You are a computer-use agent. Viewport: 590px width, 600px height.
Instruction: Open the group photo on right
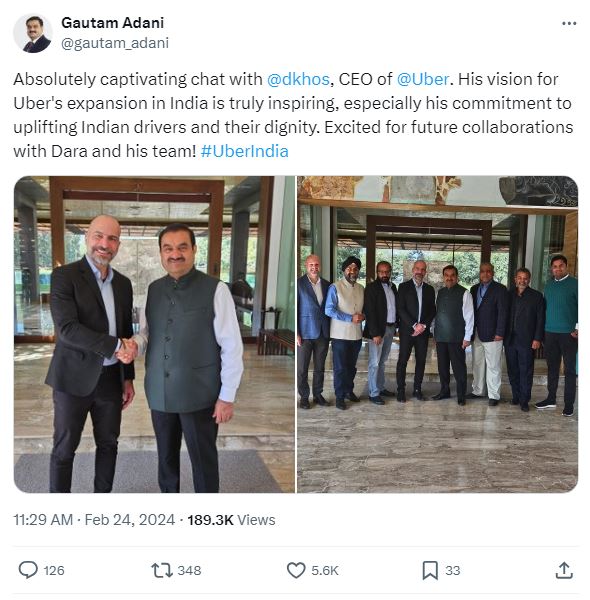(437, 334)
